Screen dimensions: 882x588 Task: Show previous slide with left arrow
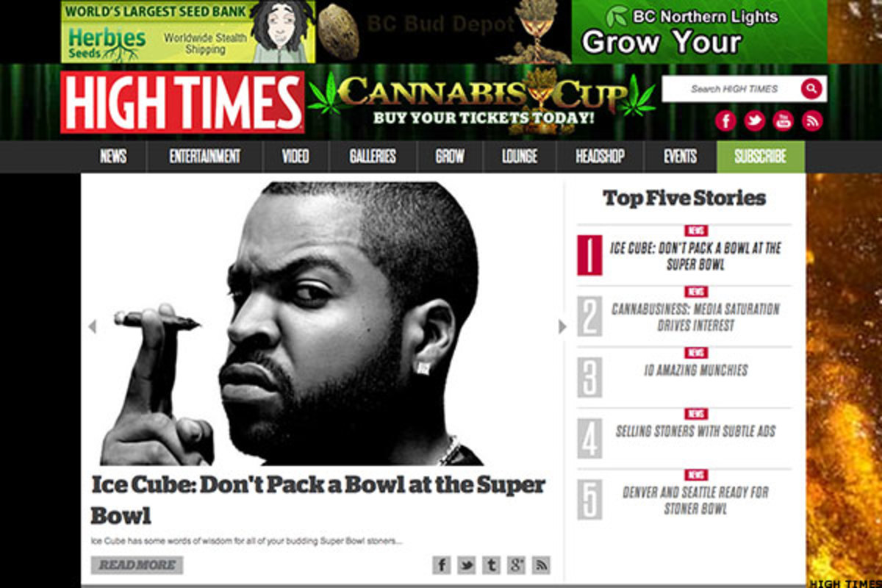(x=92, y=326)
